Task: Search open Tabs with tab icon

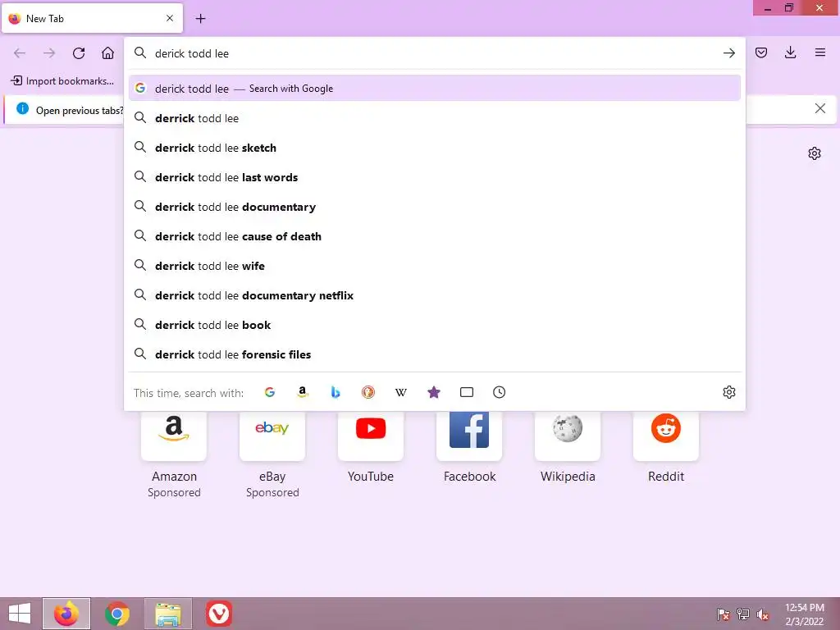Action: pos(467,392)
